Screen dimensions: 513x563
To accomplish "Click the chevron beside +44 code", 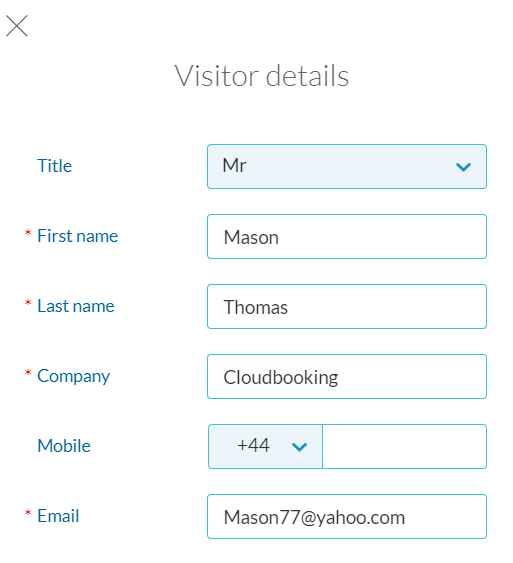I will click(x=299, y=447).
